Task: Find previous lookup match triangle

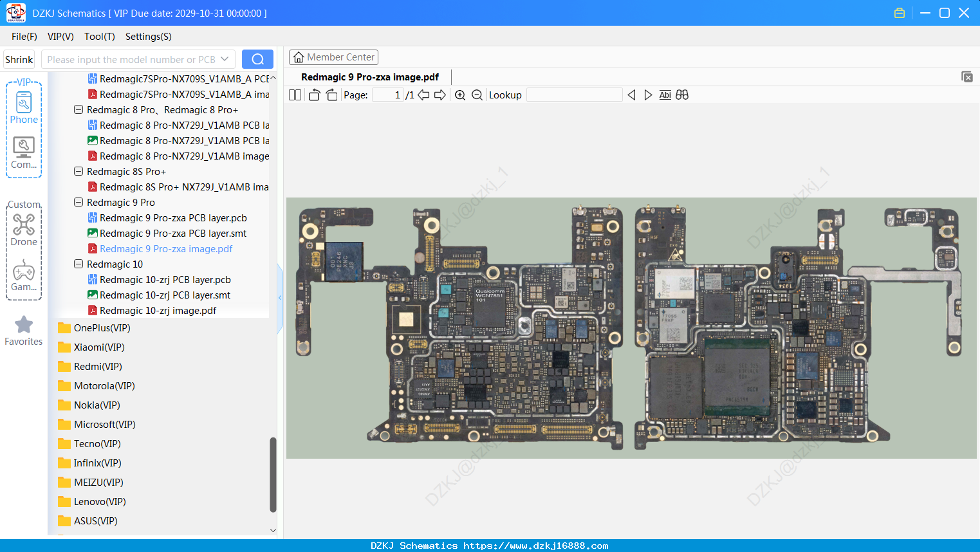Action: point(631,95)
